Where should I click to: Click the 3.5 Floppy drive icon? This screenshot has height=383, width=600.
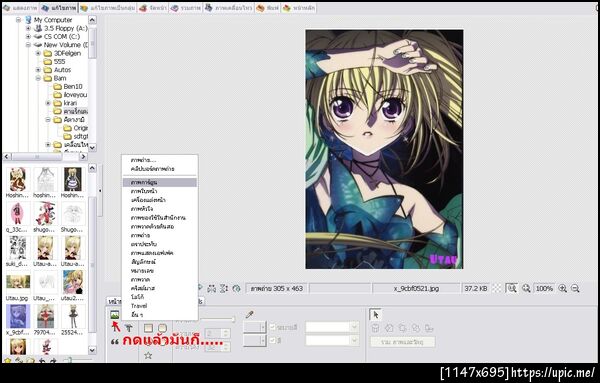[38, 28]
